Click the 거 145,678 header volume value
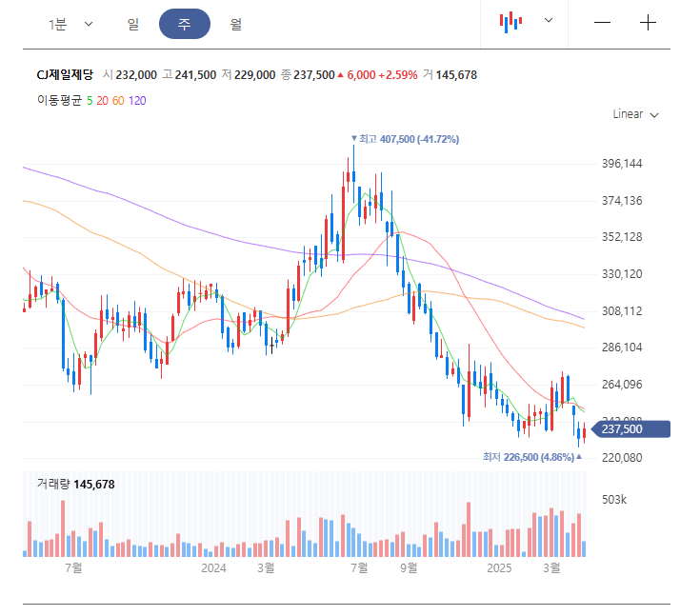This screenshot has height=616, width=680. [x=450, y=75]
